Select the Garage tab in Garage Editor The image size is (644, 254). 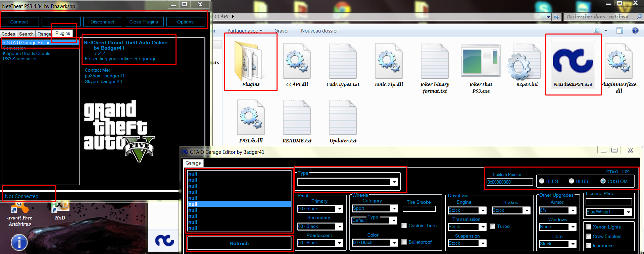coord(193,163)
